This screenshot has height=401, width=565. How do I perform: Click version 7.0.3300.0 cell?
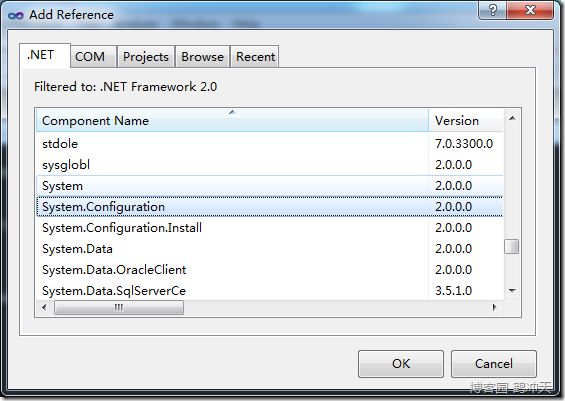tap(464, 144)
